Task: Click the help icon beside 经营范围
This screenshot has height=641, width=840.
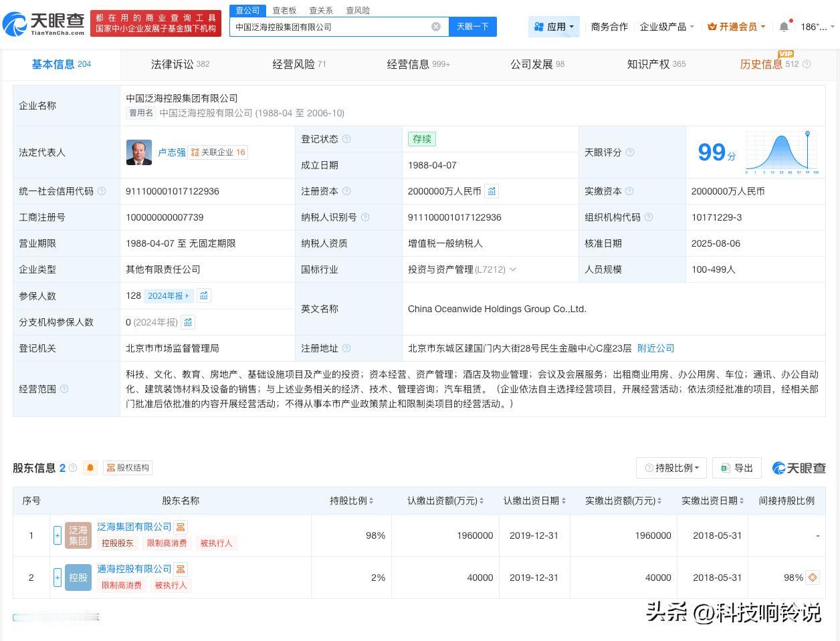Action: 64,388
